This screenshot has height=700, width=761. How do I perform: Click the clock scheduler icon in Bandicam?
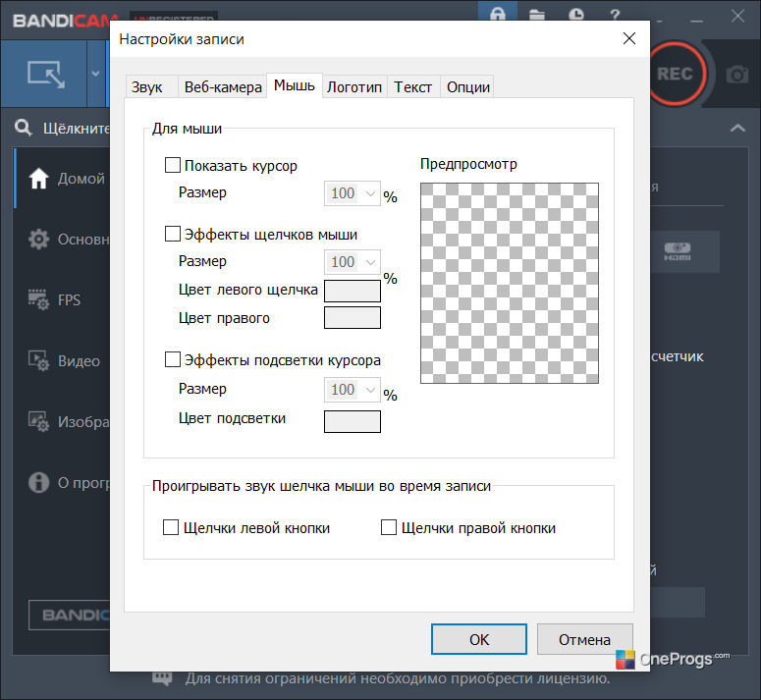[x=576, y=15]
